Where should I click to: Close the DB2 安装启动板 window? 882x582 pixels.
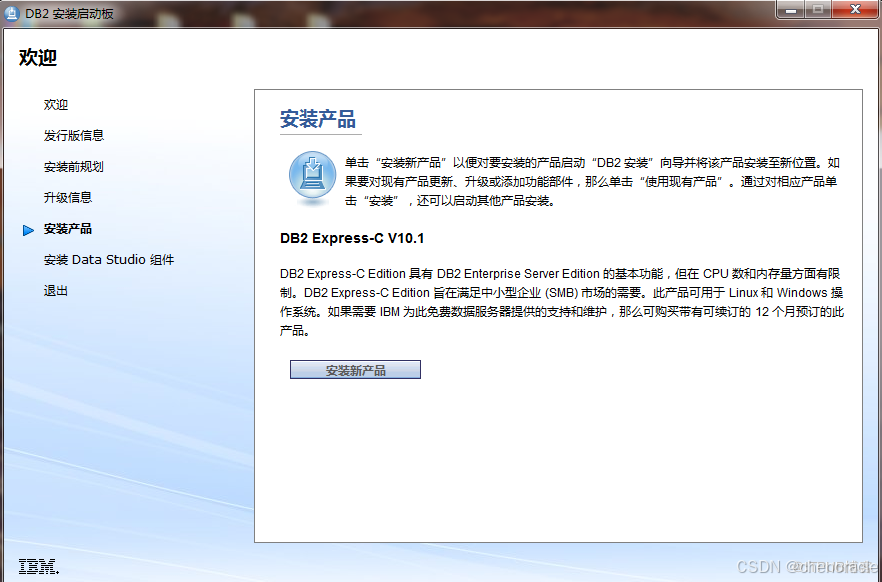(856, 10)
